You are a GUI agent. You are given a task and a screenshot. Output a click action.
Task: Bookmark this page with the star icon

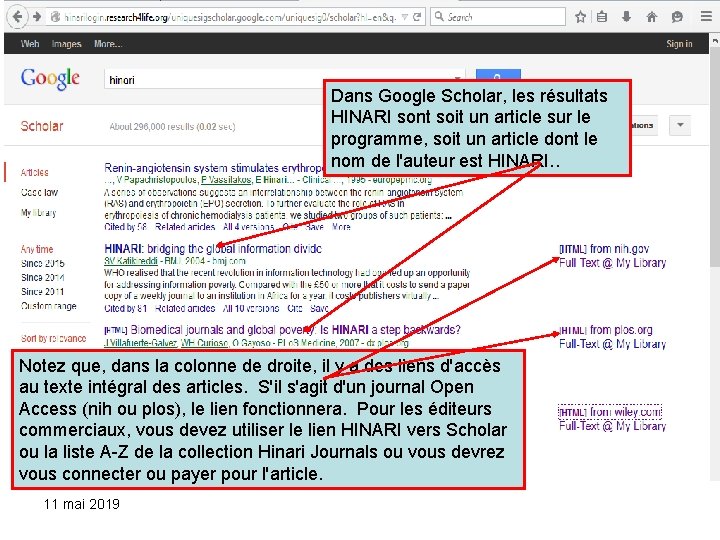click(x=580, y=17)
